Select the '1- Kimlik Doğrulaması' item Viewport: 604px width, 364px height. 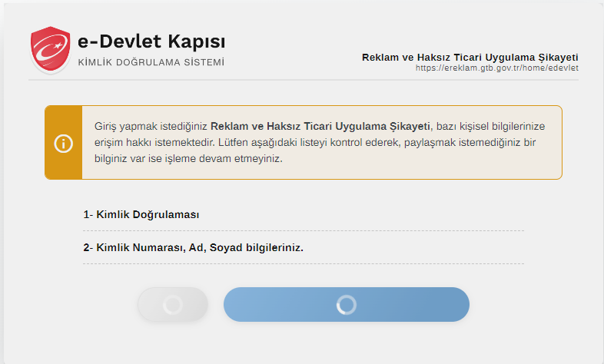click(x=141, y=214)
